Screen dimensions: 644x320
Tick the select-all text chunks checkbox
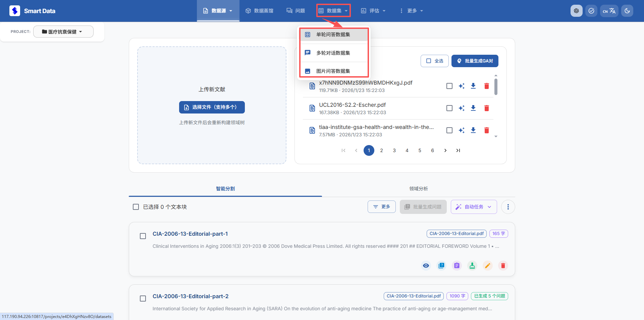tap(136, 207)
